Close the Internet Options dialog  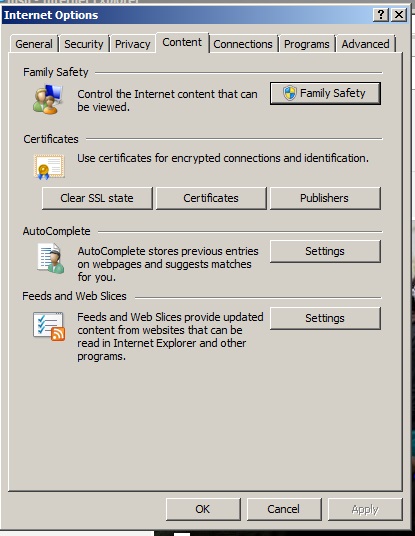(399, 15)
